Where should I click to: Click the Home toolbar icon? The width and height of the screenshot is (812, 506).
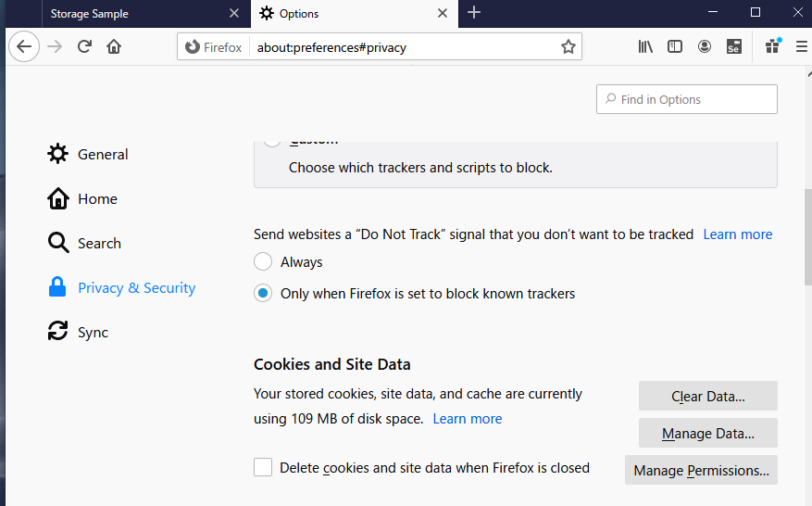tap(114, 46)
